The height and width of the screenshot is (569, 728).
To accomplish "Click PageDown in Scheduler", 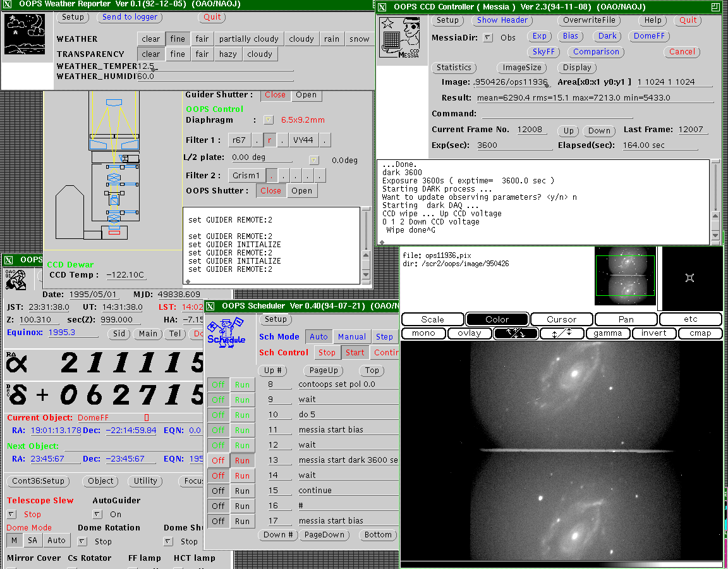I will (324, 535).
